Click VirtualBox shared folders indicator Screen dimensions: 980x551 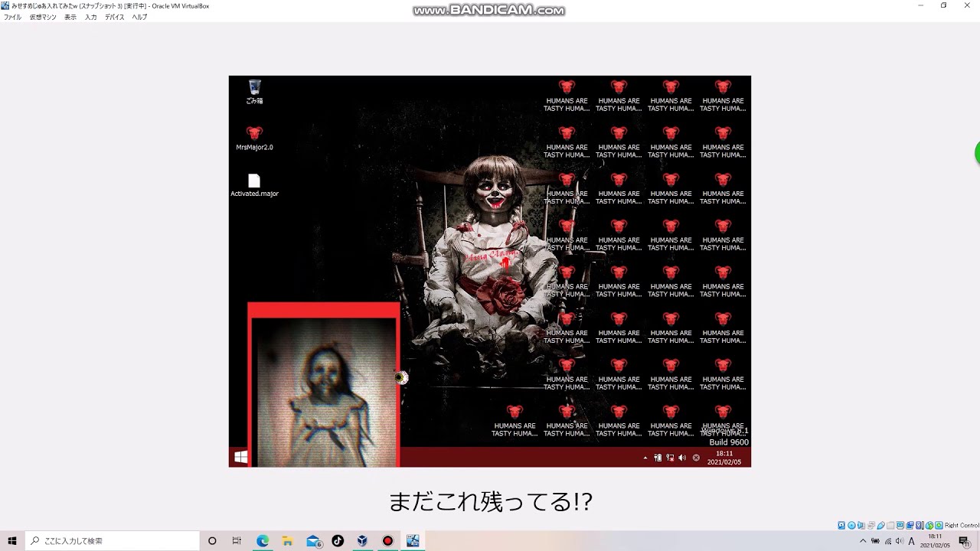(890, 525)
